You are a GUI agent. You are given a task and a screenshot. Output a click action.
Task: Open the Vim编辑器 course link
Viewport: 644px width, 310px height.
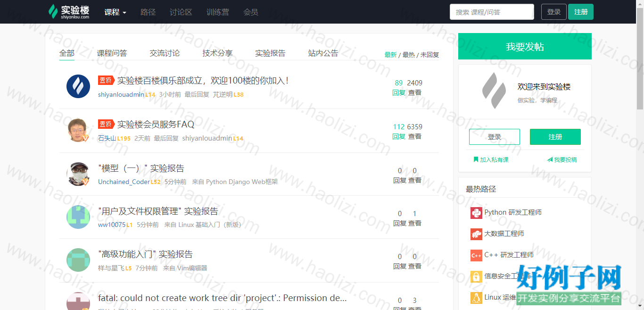click(192, 268)
